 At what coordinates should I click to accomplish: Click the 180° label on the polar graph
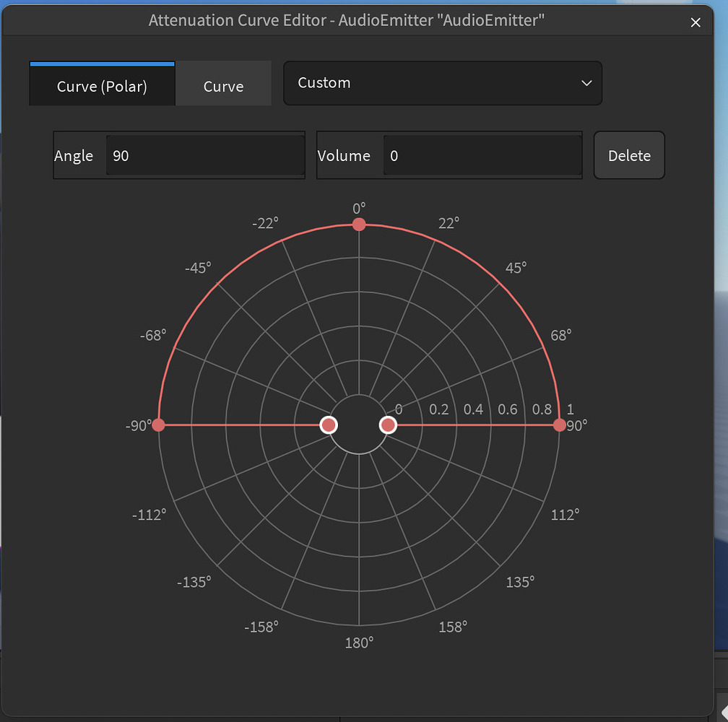(x=358, y=642)
